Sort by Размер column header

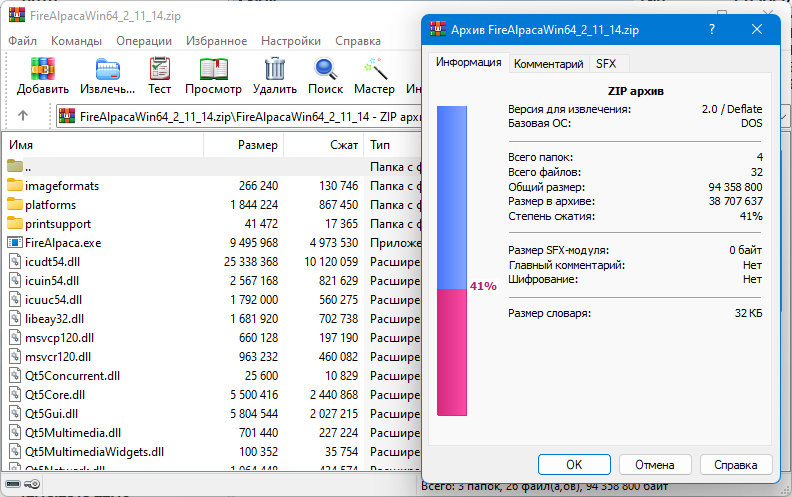point(243,145)
